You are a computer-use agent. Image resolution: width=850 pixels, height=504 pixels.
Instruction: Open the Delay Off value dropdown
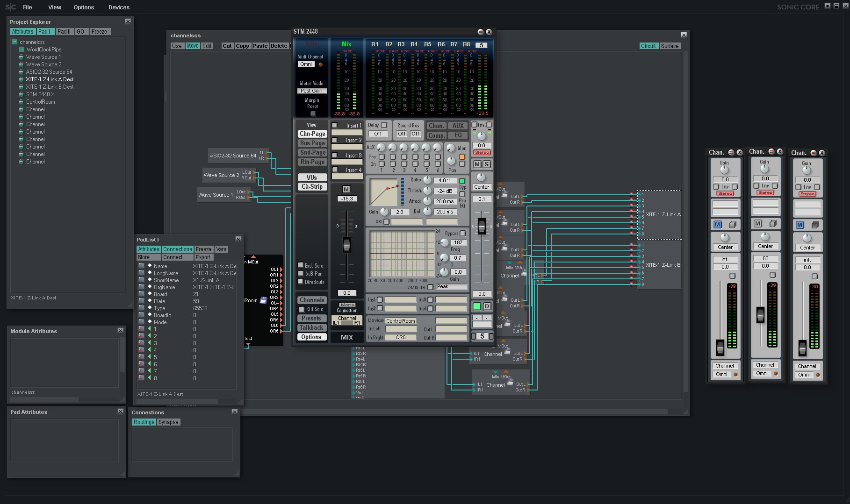(x=378, y=134)
